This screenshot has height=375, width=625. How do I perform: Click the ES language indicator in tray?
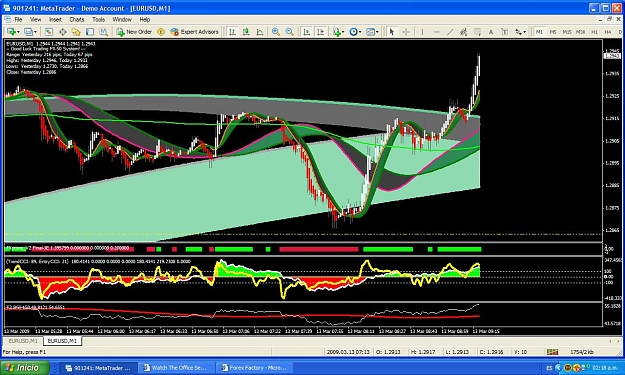550,368
